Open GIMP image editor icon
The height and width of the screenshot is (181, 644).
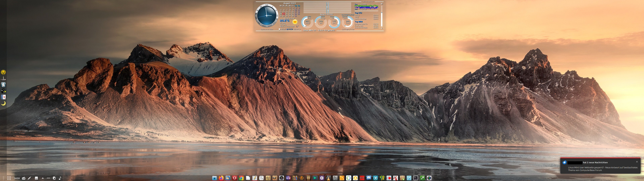click(x=275, y=178)
